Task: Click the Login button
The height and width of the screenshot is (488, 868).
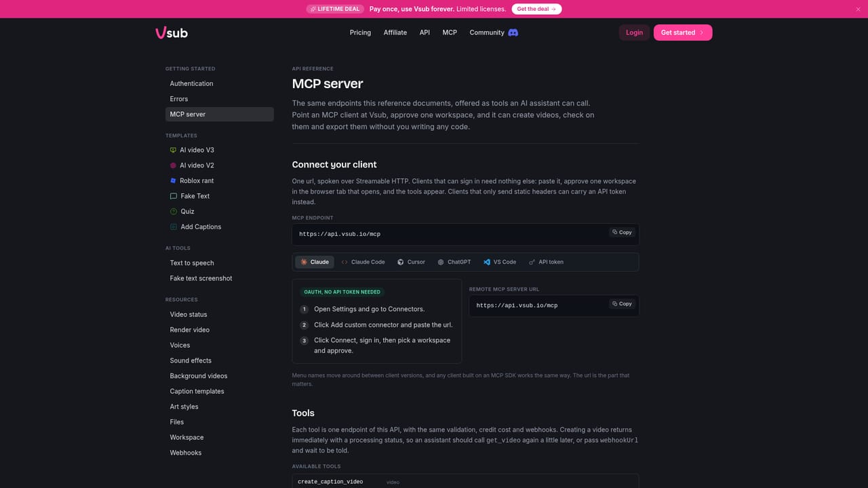Action: pyautogui.click(x=634, y=33)
